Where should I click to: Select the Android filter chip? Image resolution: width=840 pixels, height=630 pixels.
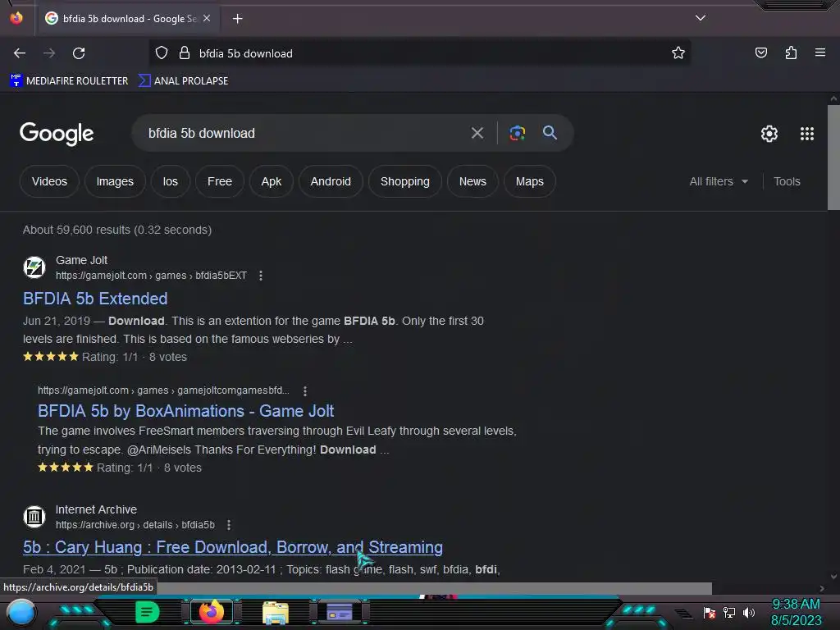pos(331,181)
